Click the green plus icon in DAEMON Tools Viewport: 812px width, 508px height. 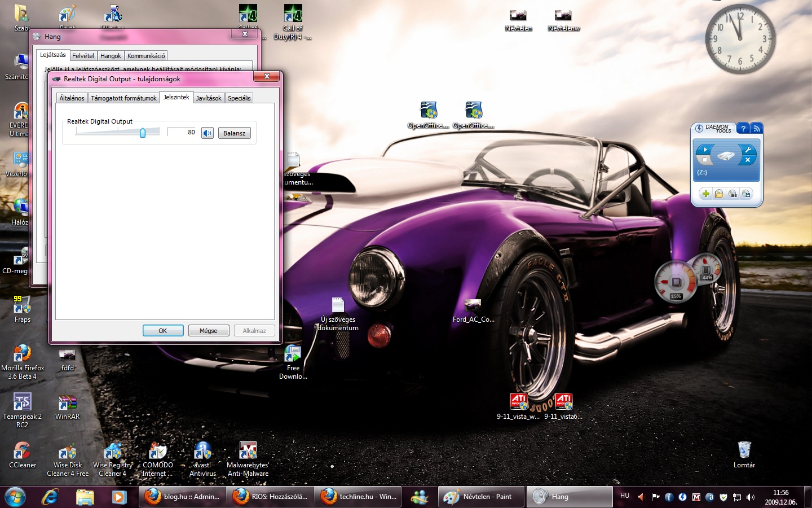pyautogui.click(x=705, y=194)
